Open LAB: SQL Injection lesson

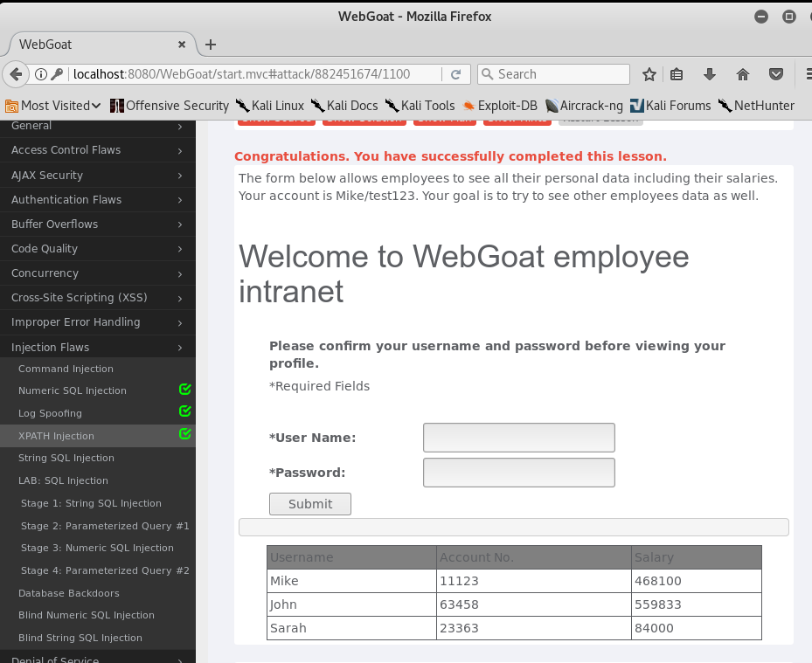coord(63,480)
